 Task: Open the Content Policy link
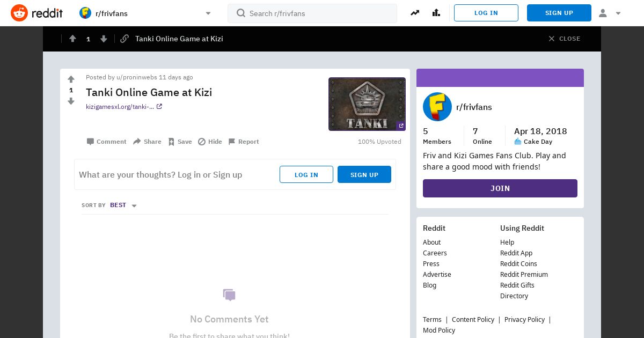pyautogui.click(x=473, y=319)
